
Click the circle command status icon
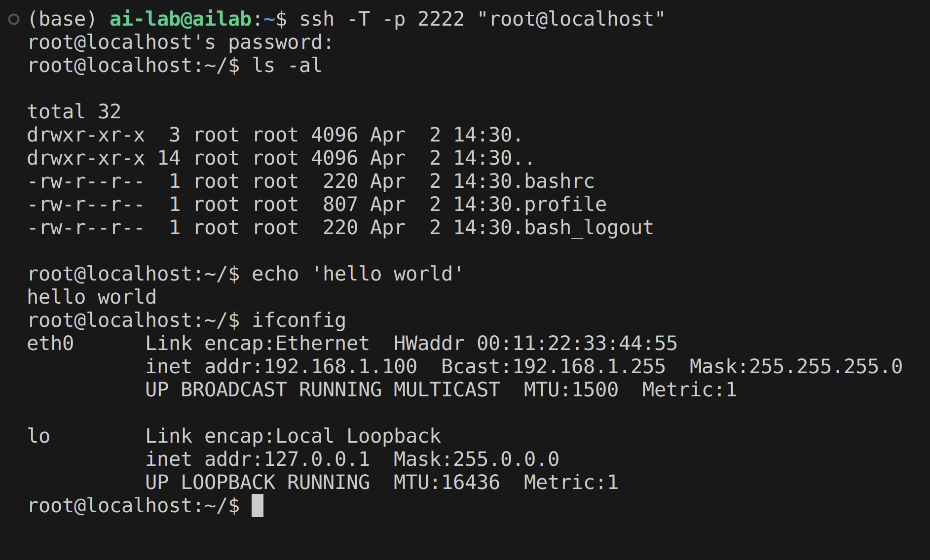(14, 19)
